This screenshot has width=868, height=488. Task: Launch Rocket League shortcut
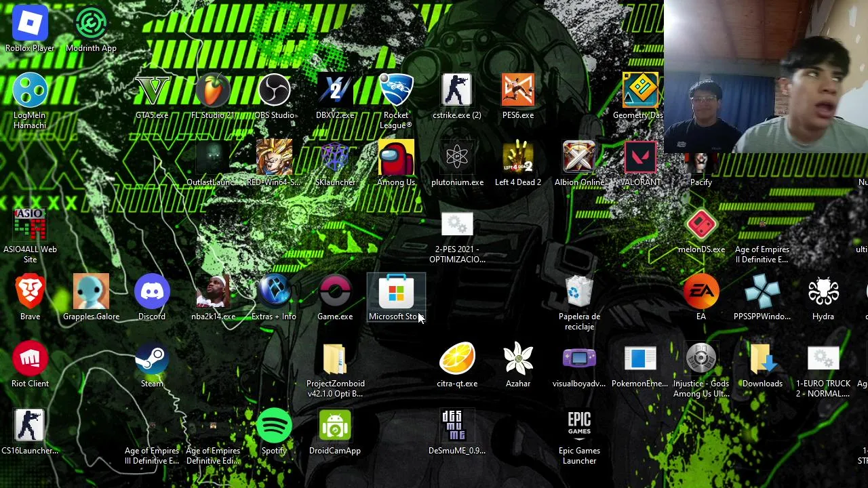396,90
